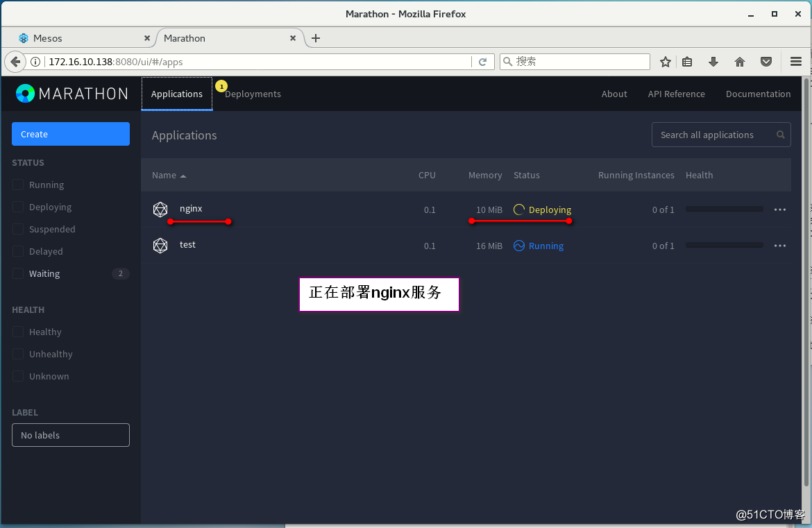
Task: Sort applications by Name column
Action: pos(169,176)
